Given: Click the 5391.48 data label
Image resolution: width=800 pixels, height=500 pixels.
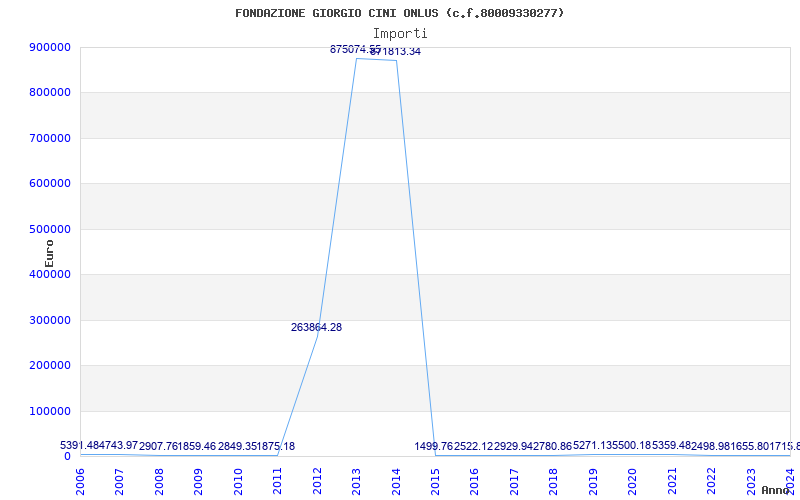Looking at the screenshot, I should (79, 445).
